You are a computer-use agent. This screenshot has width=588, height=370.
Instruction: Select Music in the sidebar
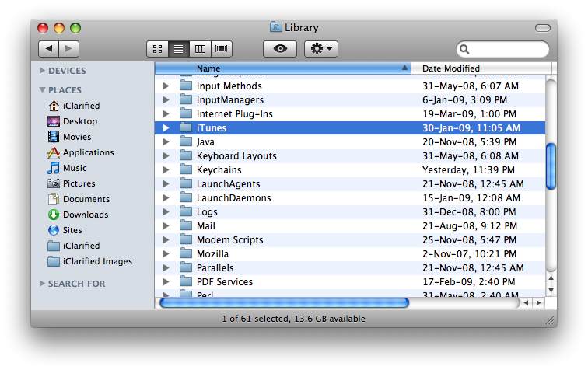pos(75,168)
